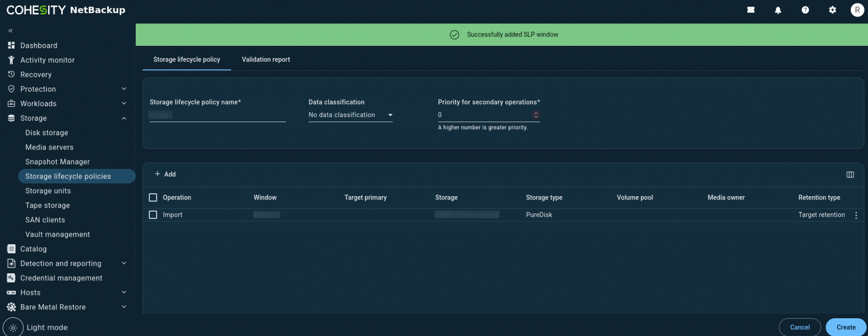Open the help question mark icon
This screenshot has width=868, height=336.
tap(805, 10)
